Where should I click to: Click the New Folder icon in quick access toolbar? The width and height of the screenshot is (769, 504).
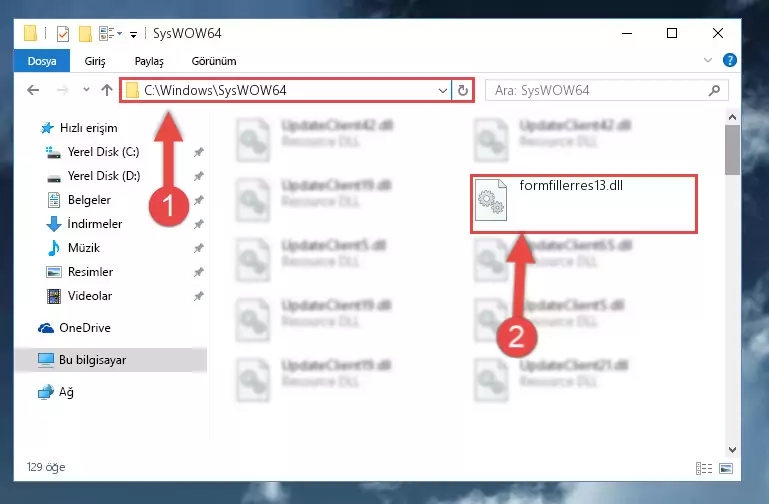tap(85, 33)
